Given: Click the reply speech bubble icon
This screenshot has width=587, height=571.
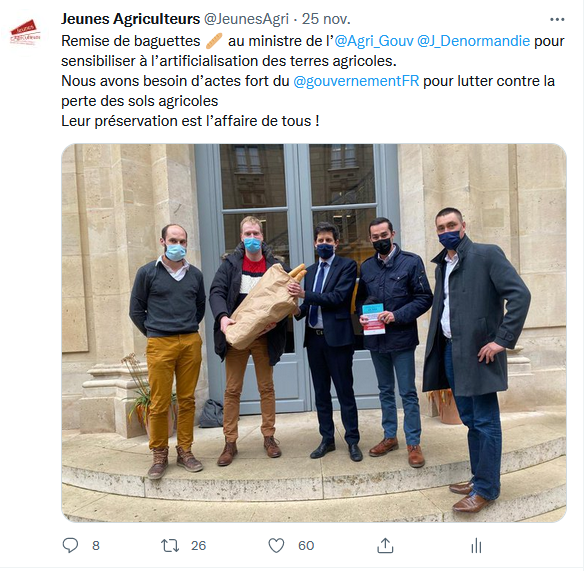Looking at the screenshot, I should tap(70, 545).
